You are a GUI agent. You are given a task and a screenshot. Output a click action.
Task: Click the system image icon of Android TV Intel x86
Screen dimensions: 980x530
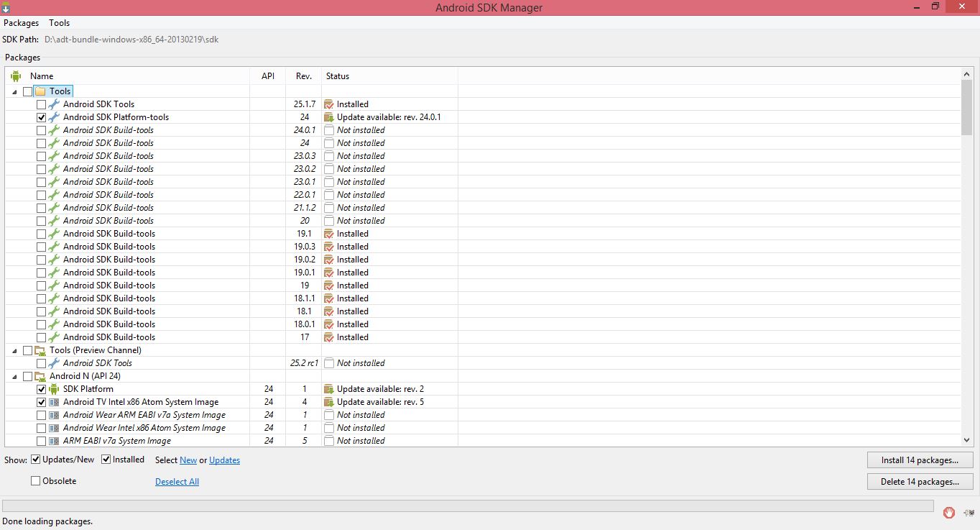[54, 402]
